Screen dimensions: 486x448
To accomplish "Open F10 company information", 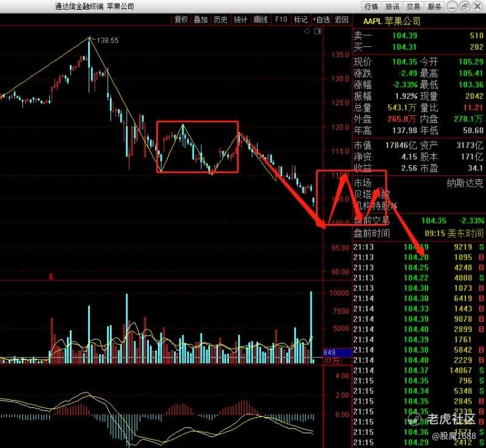I will coord(281,19).
